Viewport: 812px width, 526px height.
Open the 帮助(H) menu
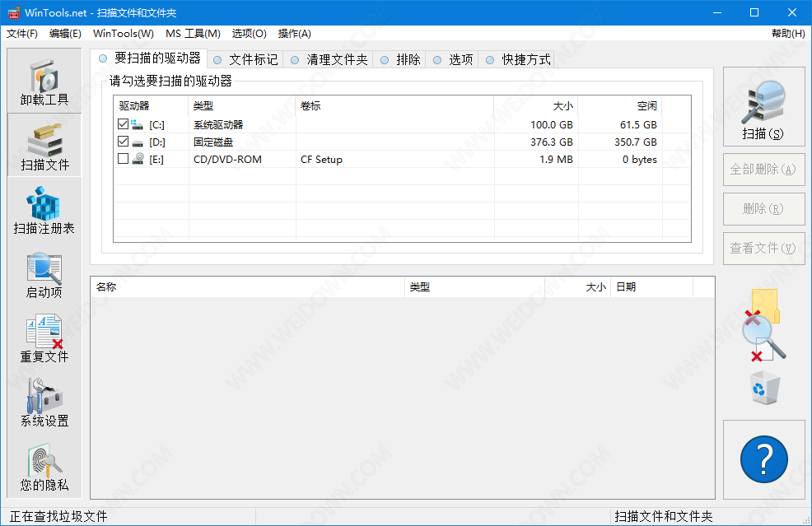[788, 34]
